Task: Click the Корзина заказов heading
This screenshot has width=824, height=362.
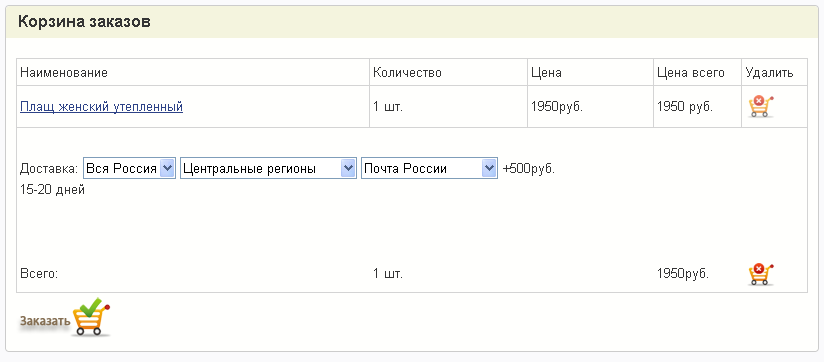Action: pyautogui.click(x=84, y=22)
